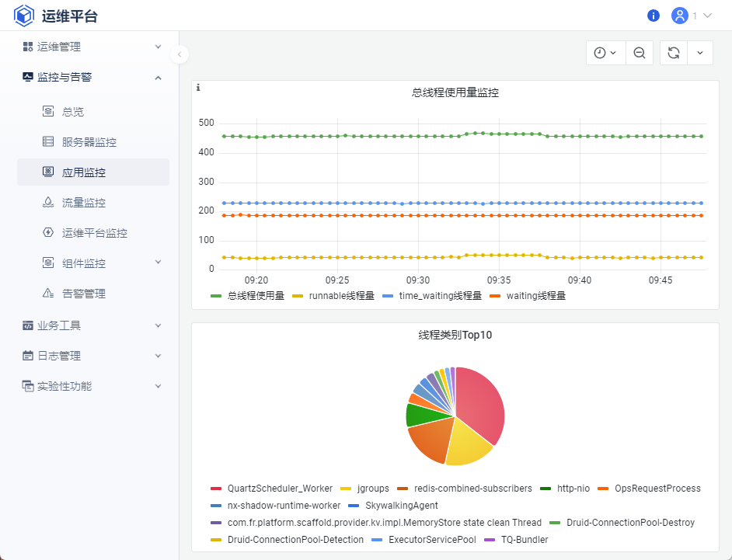Toggle the QuartzScheduler_Worker pie legend entry
The width and height of the screenshot is (732, 560).
271,489
